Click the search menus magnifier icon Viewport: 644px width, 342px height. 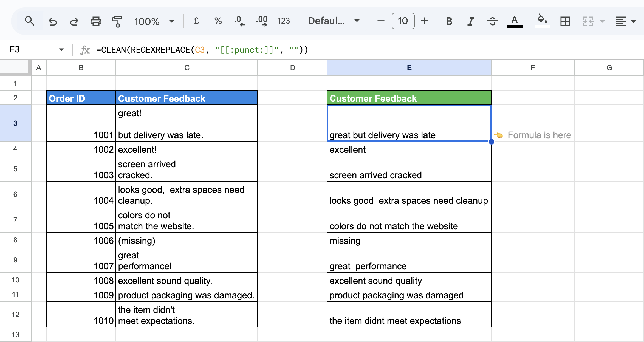pos(29,21)
